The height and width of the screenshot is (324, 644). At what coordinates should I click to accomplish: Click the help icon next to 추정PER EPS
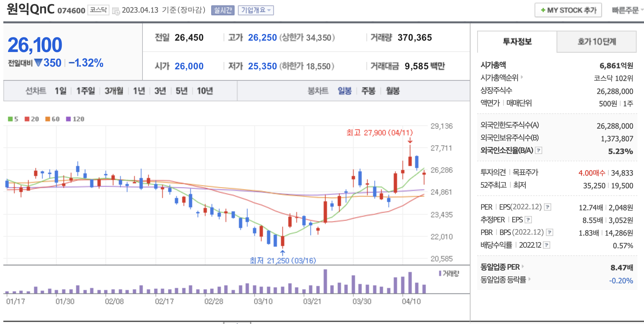tap(528, 220)
